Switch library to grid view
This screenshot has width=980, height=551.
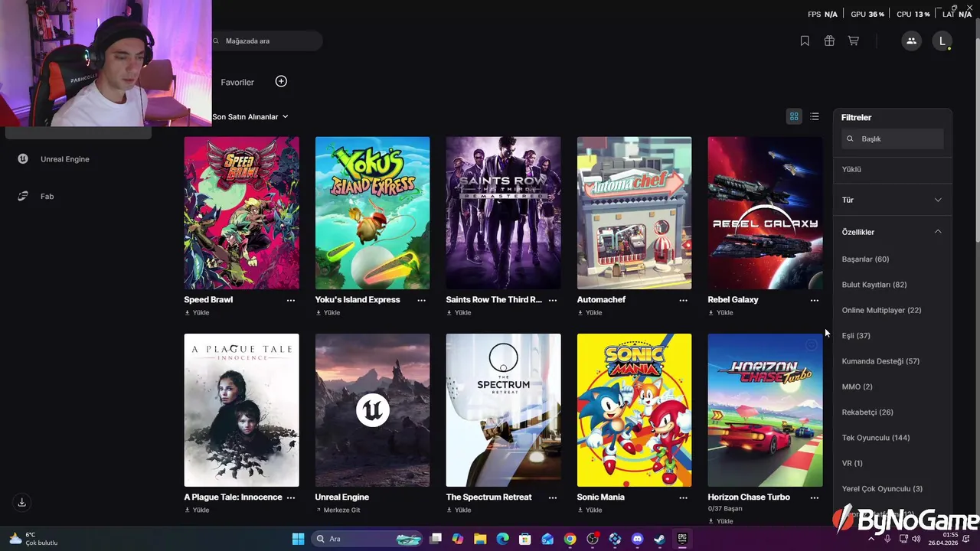[794, 116]
